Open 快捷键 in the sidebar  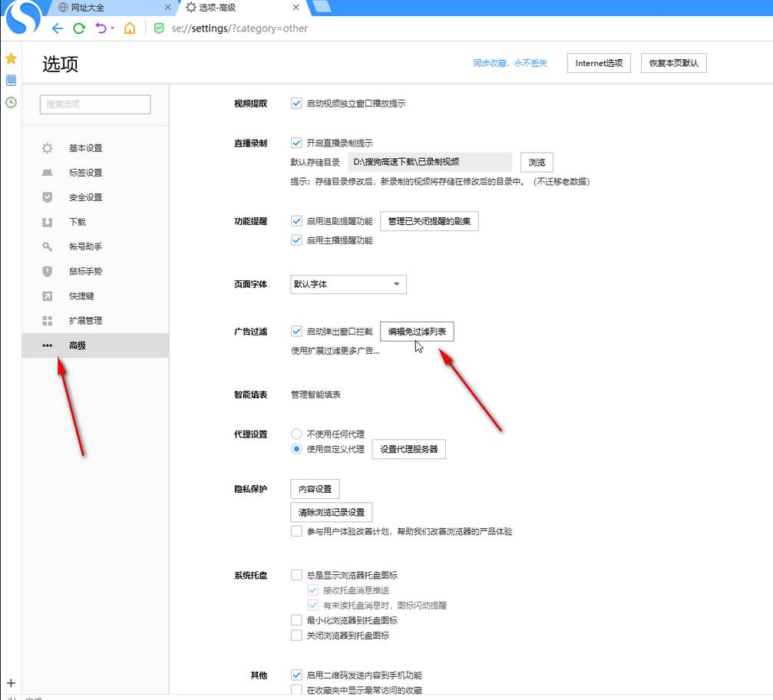pos(95,296)
